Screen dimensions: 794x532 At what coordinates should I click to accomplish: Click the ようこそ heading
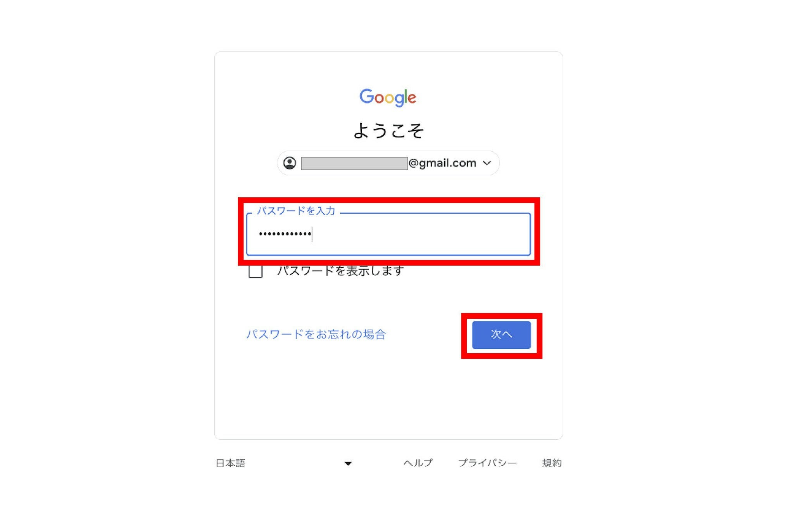388,130
